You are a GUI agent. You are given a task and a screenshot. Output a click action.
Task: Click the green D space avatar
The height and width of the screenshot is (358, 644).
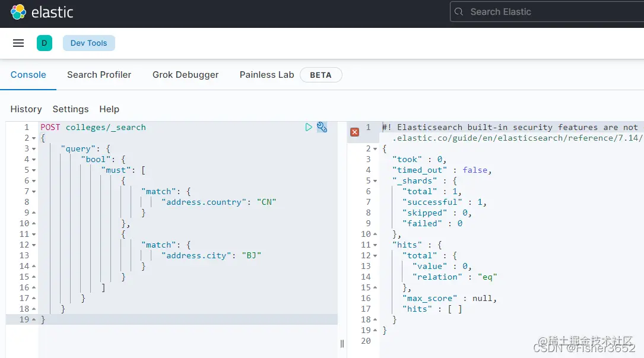(x=45, y=43)
